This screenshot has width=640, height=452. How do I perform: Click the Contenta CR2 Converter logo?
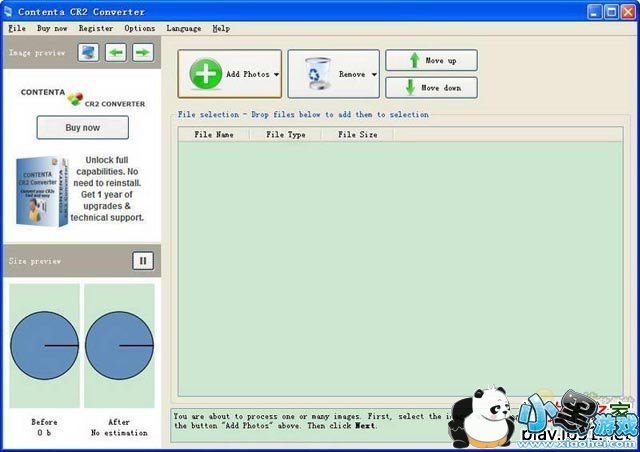click(83, 98)
